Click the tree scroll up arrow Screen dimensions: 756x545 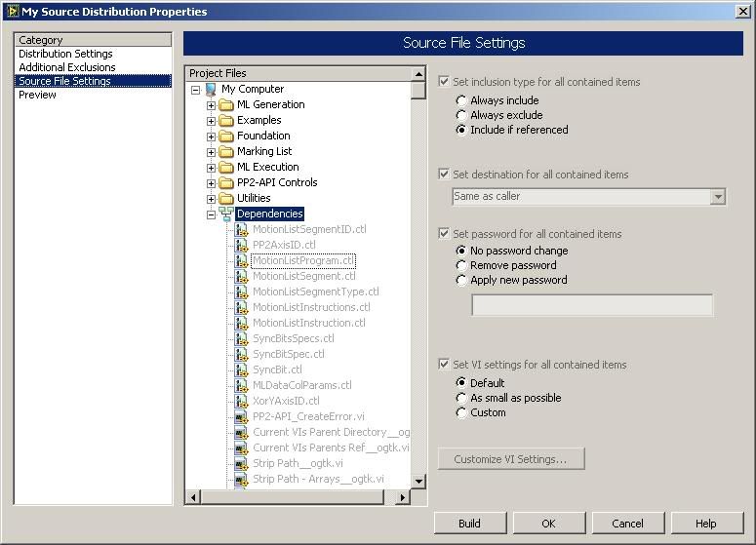pos(418,74)
